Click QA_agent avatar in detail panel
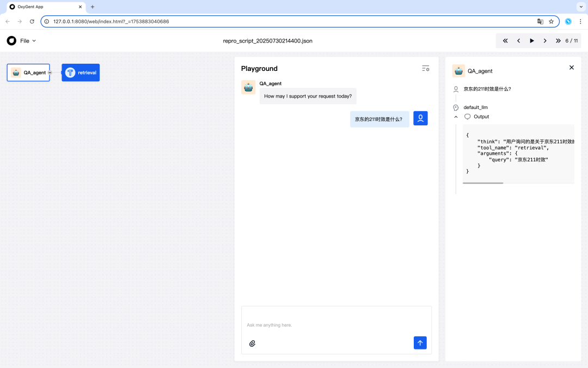This screenshot has width=588, height=368. [x=458, y=71]
